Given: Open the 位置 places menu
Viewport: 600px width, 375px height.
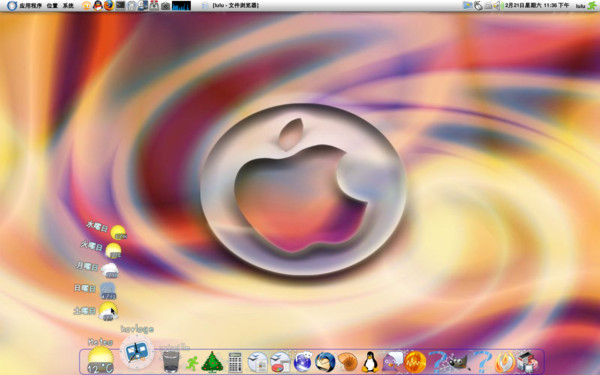Looking at the screenshot, I should click(52, 6).
